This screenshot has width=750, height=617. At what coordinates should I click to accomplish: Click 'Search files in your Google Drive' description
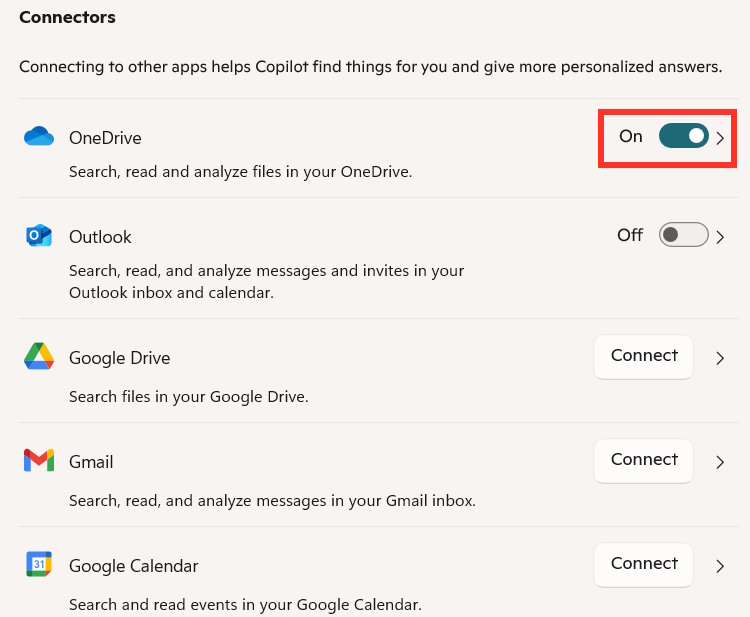click(188, 397)
